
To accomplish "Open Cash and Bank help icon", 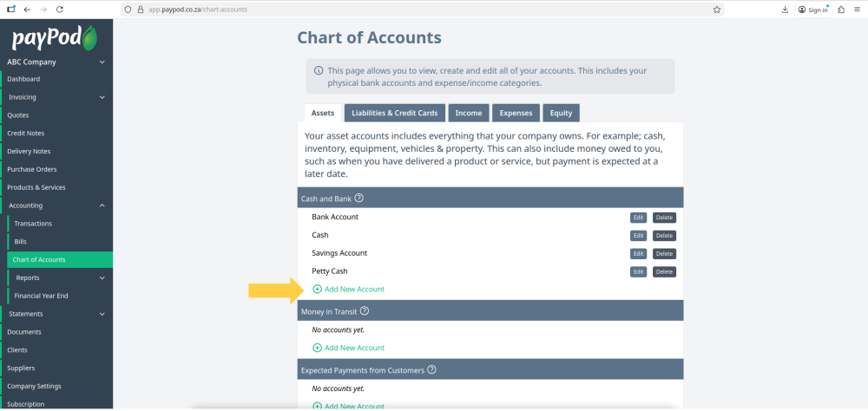I will (x=358, y=199).
